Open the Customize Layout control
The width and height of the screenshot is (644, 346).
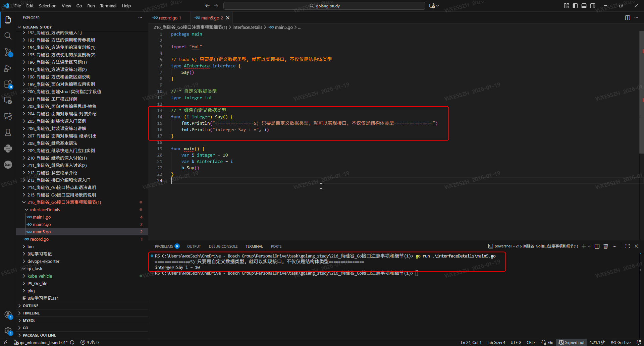pos(567,6)
